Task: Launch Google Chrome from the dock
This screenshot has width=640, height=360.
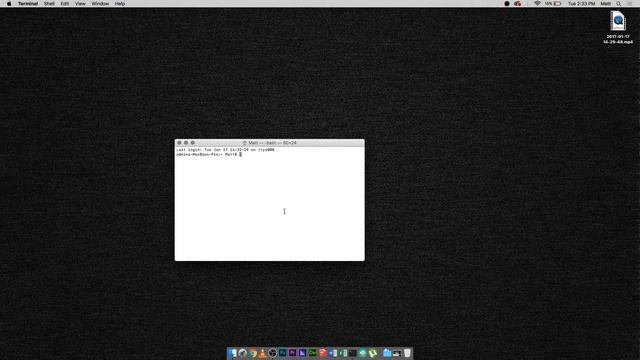Action: [x=253, y=353]
